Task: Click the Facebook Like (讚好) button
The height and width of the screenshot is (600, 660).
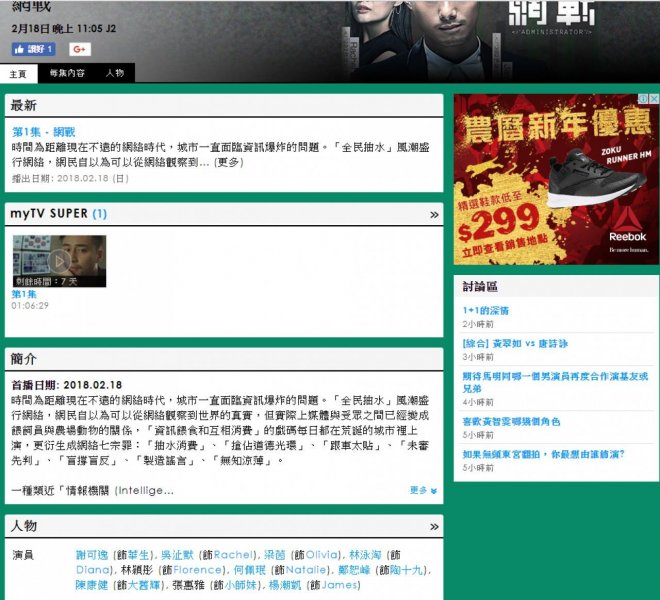Action: coord(33,49)
